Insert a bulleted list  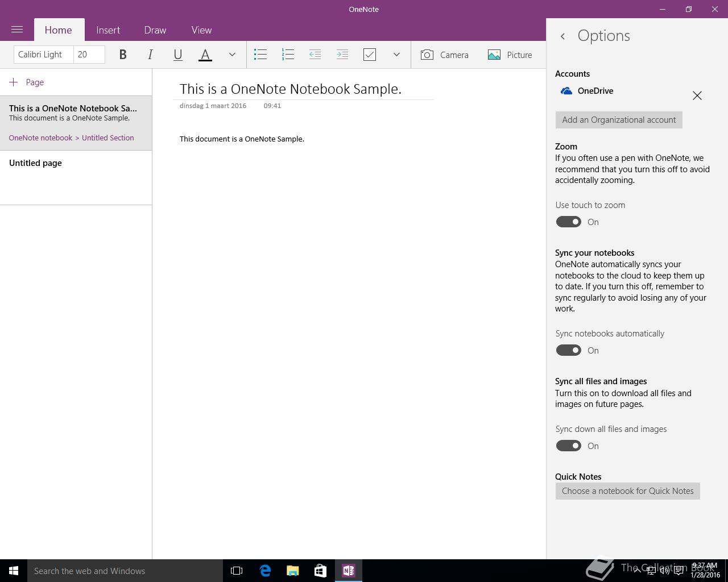coord(260,55)
